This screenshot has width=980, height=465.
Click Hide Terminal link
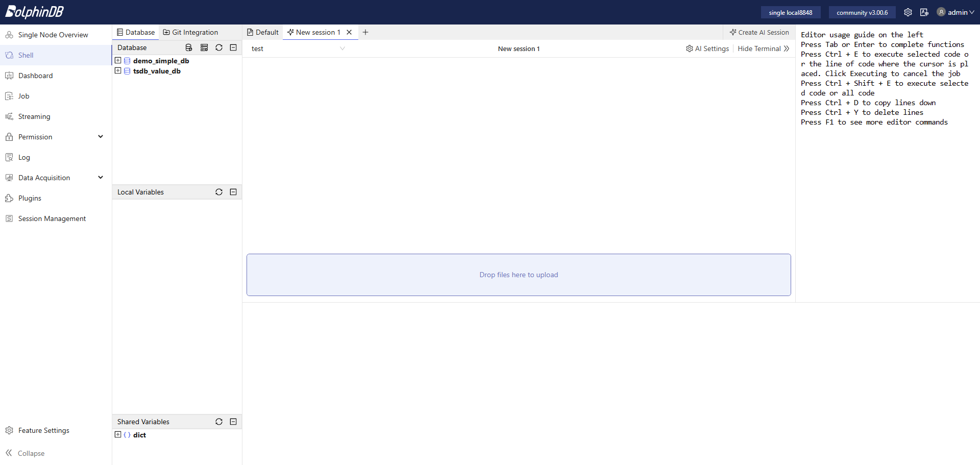coord(764,48)
